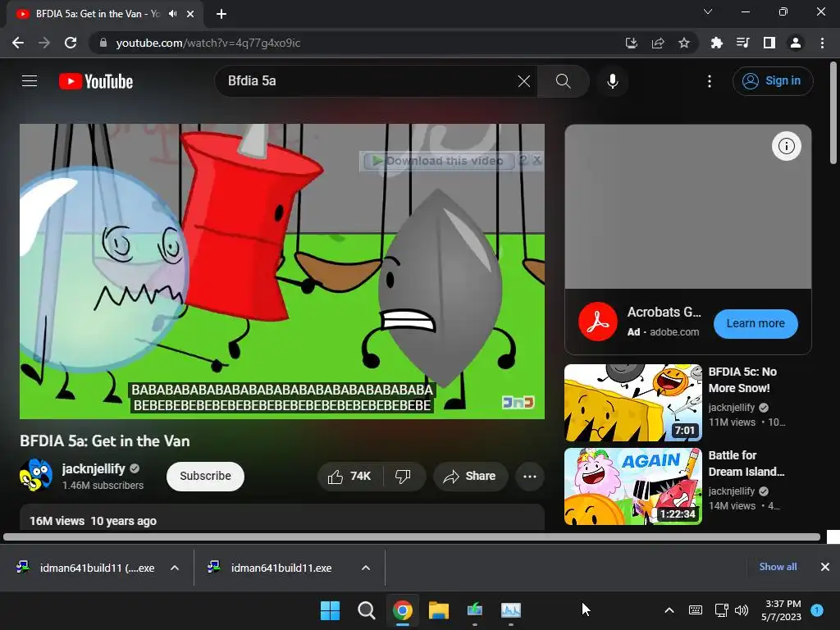
Task: Bookmark this tab with star icon
Action: (x=683, y=43)
